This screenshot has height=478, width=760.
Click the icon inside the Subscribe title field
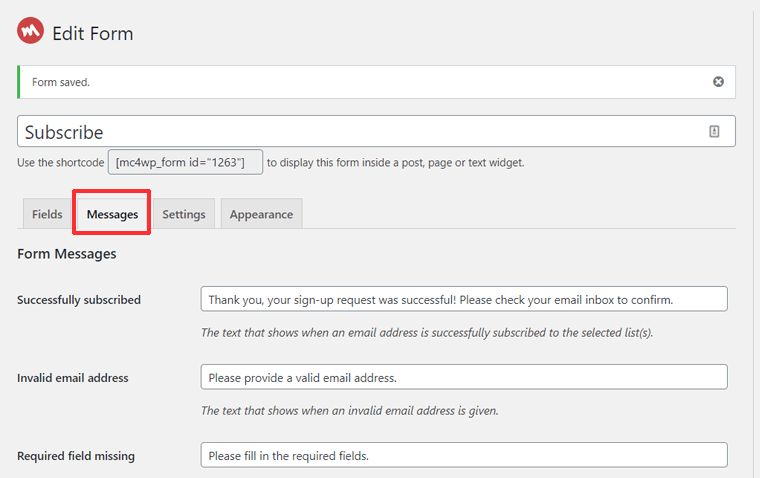tap(714, 131)
